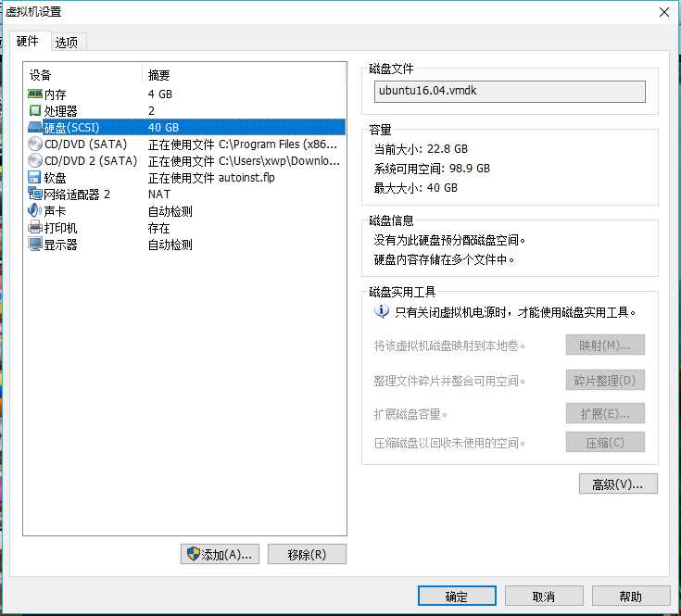Switch to the 选项 tab

click(x=67, y=42)
